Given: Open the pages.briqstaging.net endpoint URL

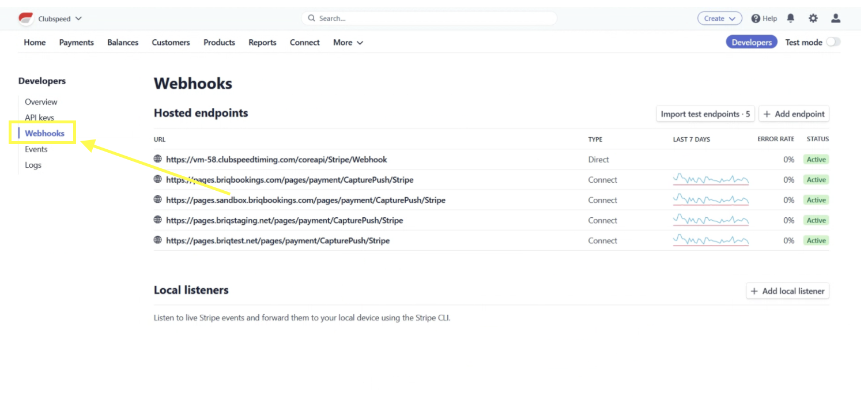Looking at the screenshot, I should (285, 220).
